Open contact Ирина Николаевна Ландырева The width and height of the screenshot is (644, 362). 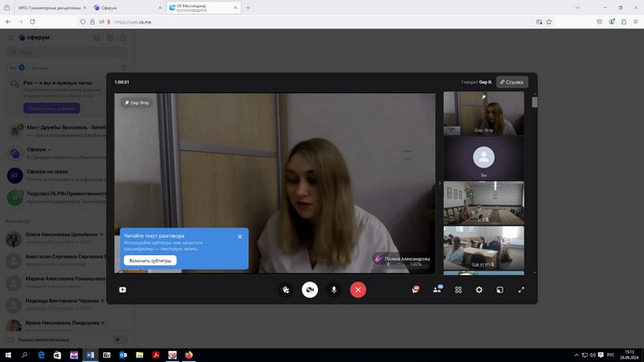(x=56, y=326)
